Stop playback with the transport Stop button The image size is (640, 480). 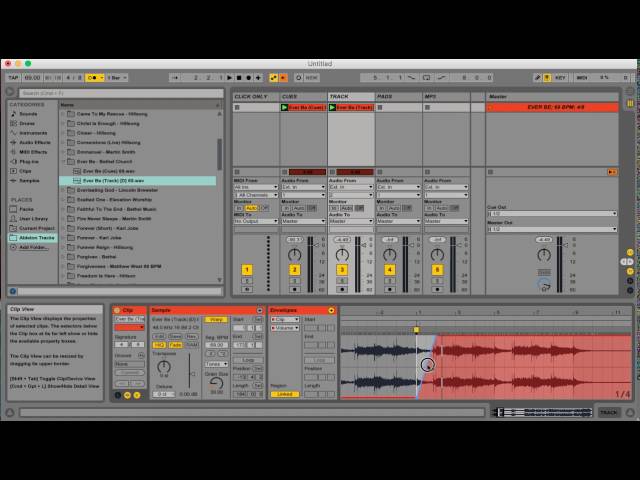pos(239,78)
